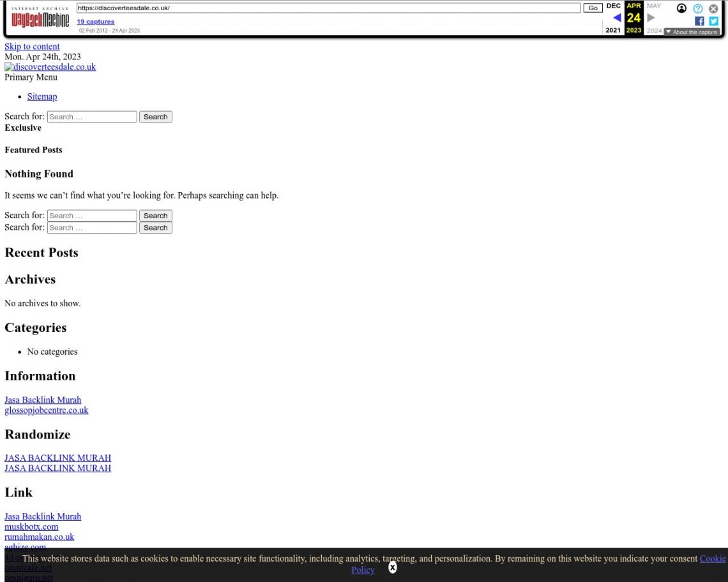Open the 19 captures calendar link
This screenshot has width=728, height=582.
96,22
